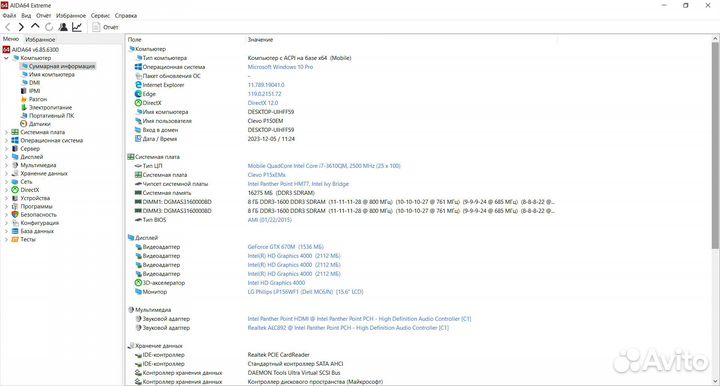Open the Файл menu
Screen dimensions: 720x386
point(9,16)
